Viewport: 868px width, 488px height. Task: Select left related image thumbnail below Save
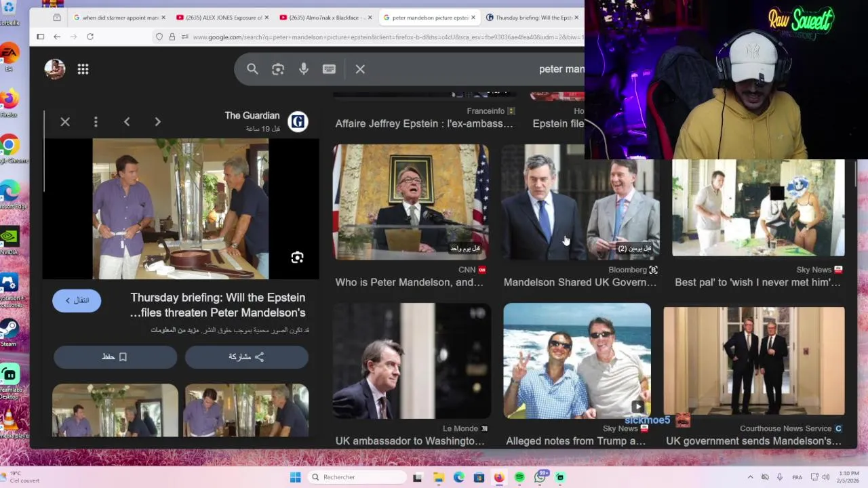point(115,410)
